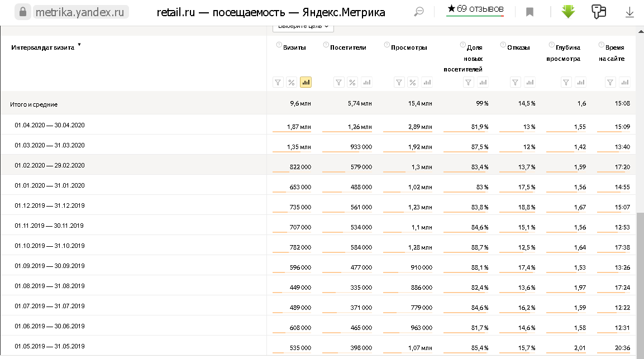Click help icon next to Глубина просмотра
Viewport: 644px width, 359px height.
(552, 45)
